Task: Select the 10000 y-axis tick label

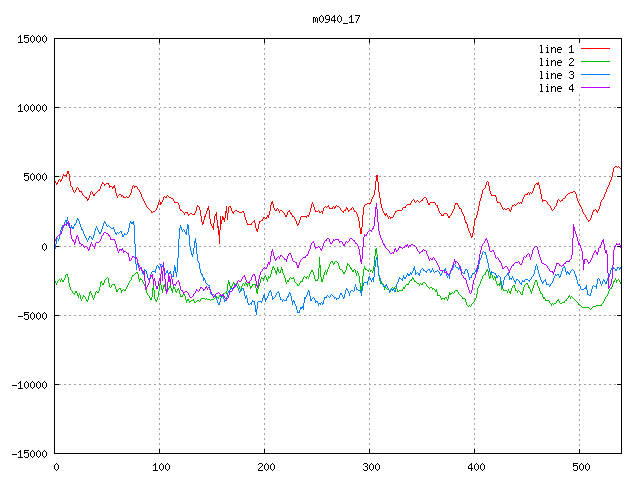Action: coord(32,108)
